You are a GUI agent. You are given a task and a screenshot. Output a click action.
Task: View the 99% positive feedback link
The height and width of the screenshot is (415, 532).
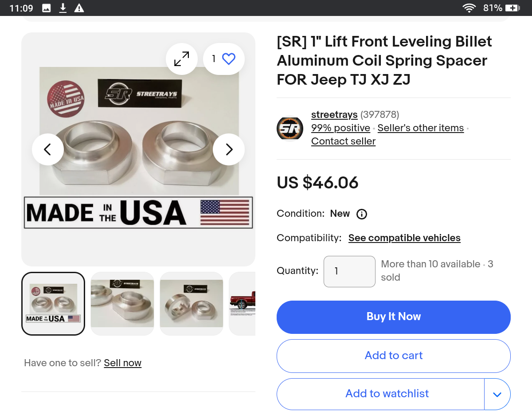340,128
